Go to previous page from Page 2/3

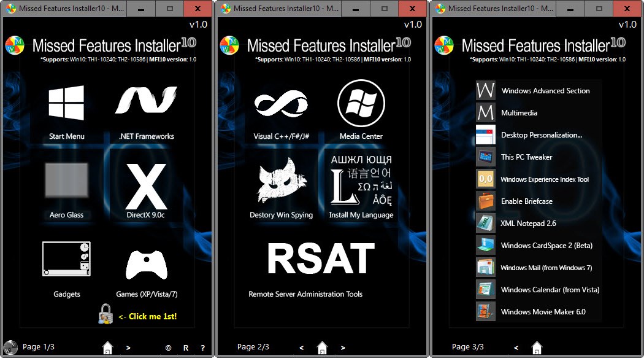click(302, 348)
